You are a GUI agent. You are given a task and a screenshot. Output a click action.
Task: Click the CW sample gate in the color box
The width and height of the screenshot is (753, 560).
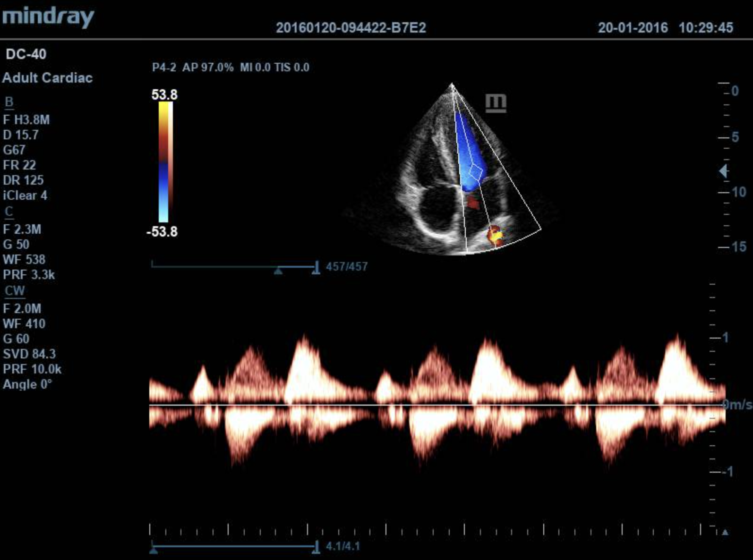pos(476,173)
